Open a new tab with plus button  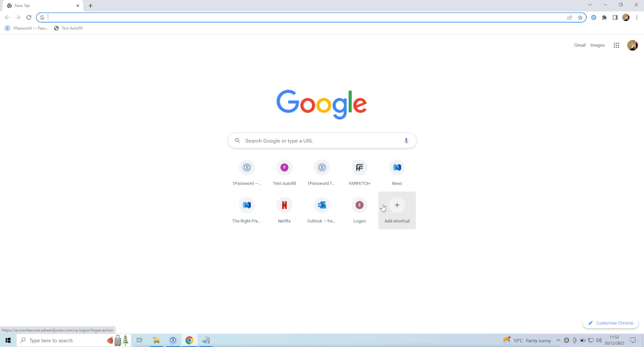[90, 6]
